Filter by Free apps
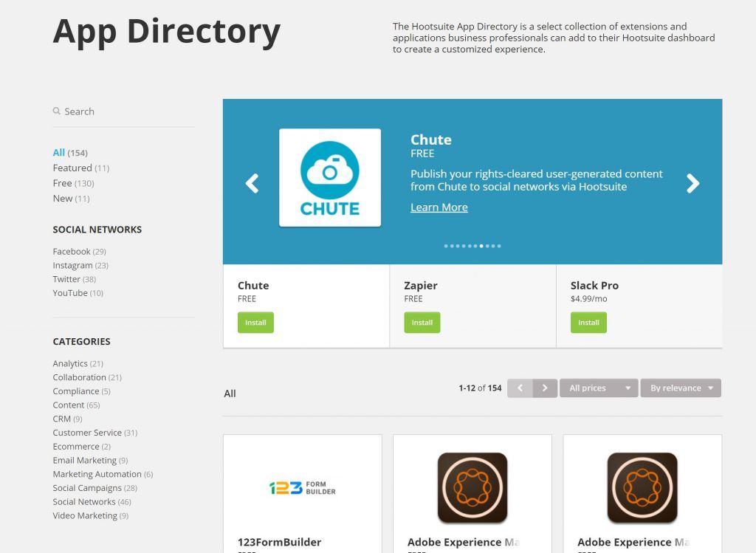Viewport: 756px width, 553px height. pyautogui.click(x=73, y=183)
